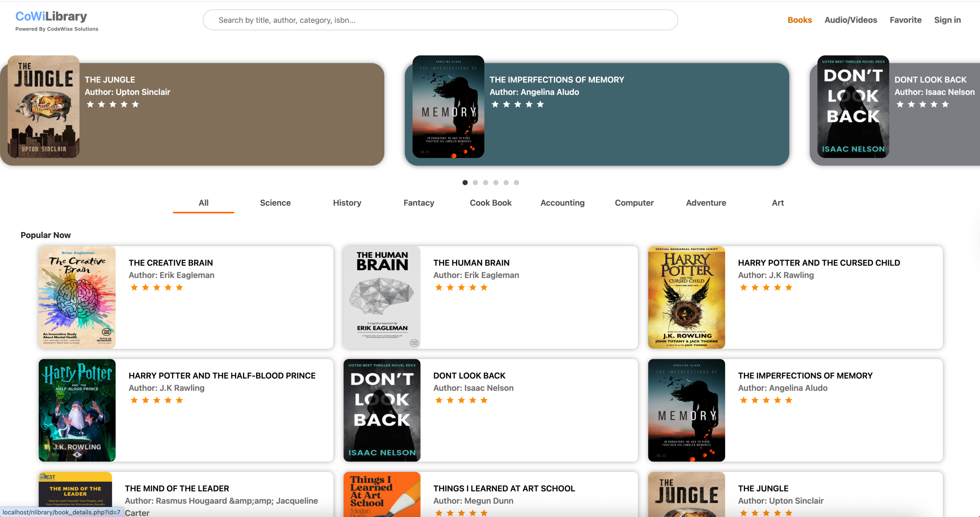Click "Author: Megun Dunn" text

pos(473,501)
